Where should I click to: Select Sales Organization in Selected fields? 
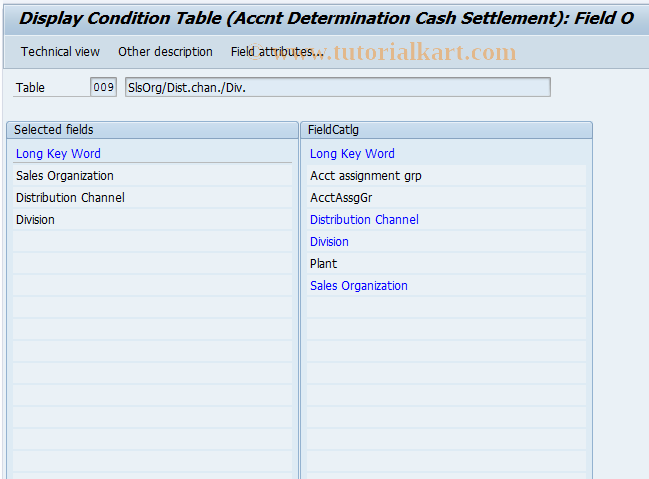pos(152,176)
